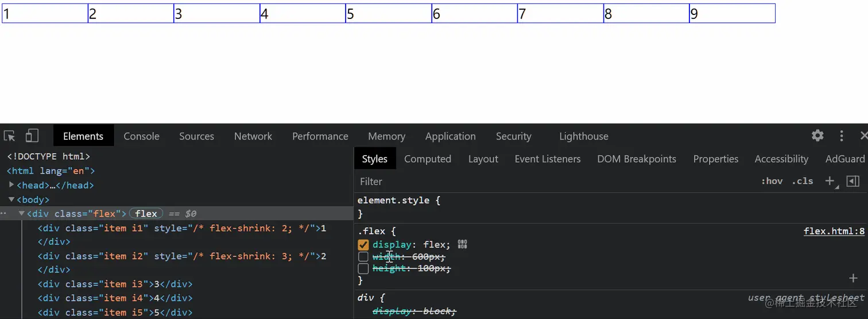
Task: Switch to the Console tab
Action: (x=141, y=136)
